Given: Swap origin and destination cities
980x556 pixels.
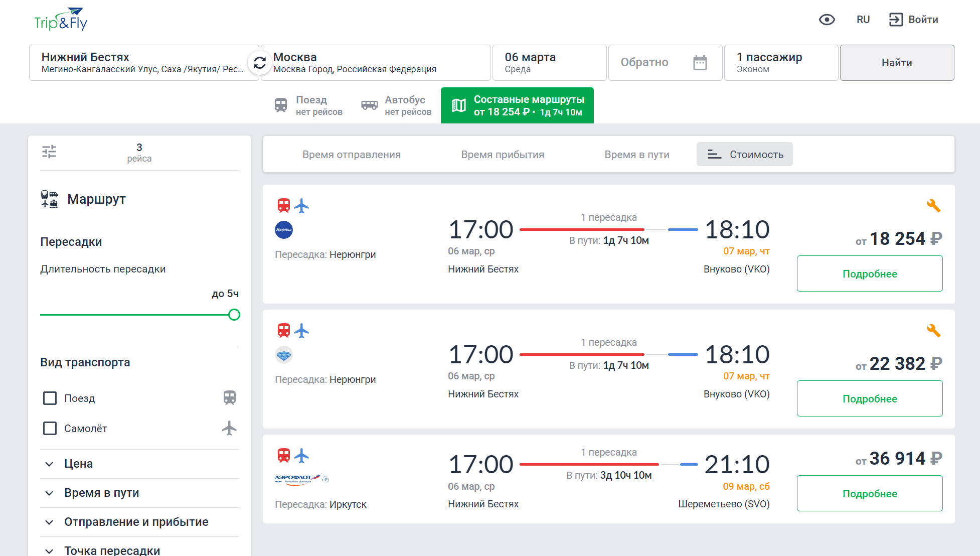Looking at the screenshot, I should pos(260,63).
